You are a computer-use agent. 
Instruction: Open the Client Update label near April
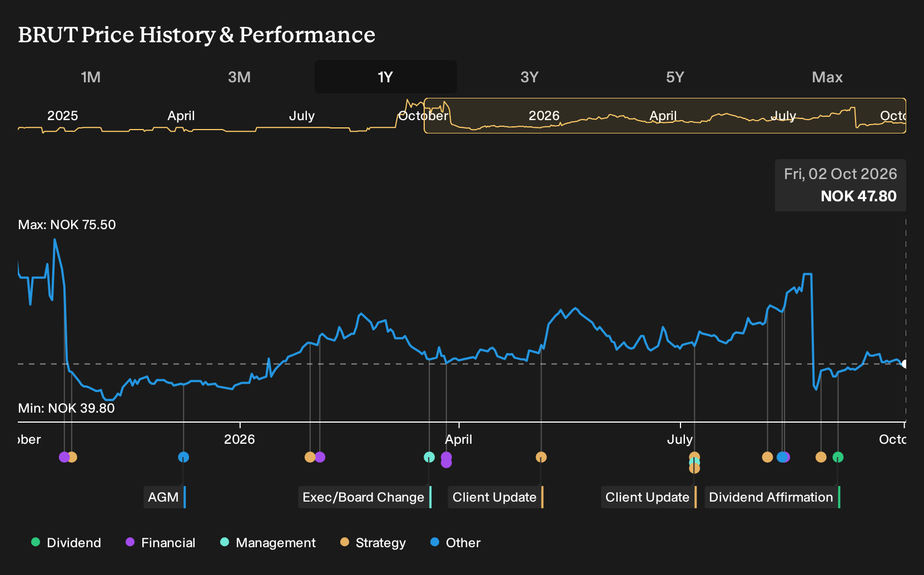click(x=495, y=497)
